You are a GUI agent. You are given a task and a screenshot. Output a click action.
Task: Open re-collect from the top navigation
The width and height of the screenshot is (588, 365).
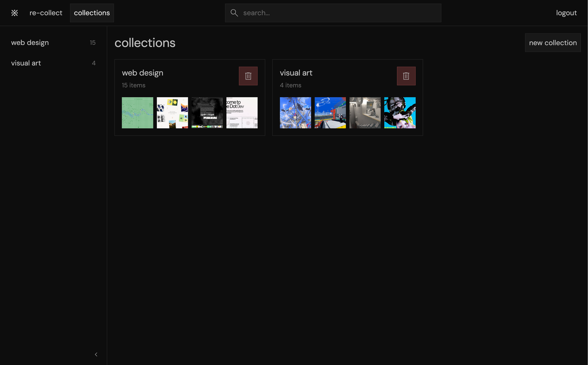[x=46, y=13]
